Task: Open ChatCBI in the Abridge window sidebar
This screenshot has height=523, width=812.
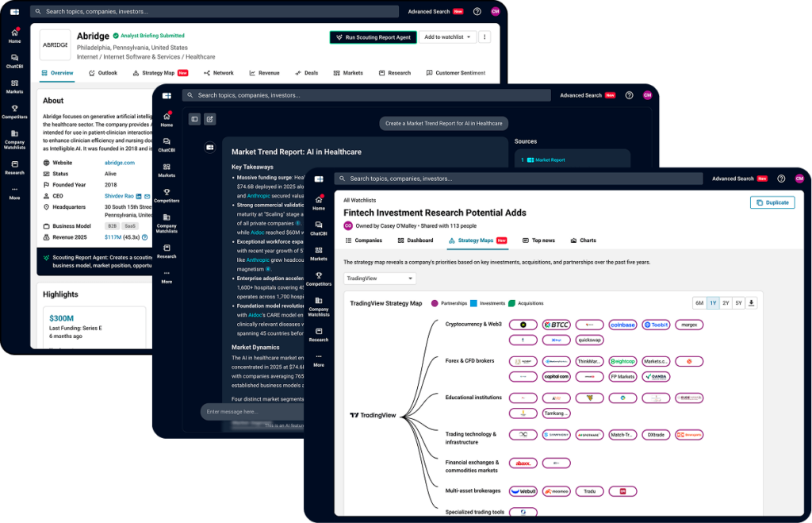Action: pyautogui.click(x=14, y=61)
